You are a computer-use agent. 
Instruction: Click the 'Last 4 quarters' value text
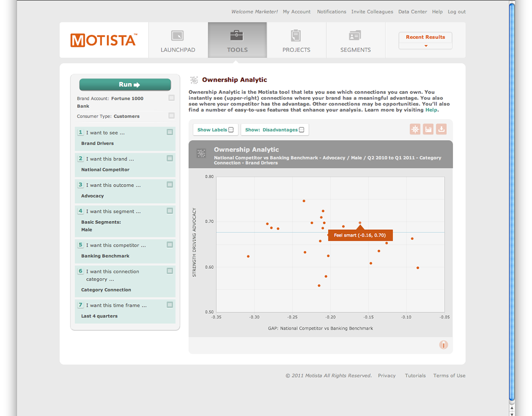[99, 316]
